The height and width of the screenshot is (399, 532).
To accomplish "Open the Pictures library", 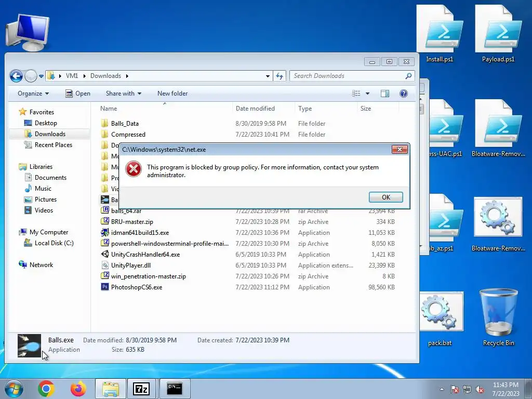I will point(46,199).
